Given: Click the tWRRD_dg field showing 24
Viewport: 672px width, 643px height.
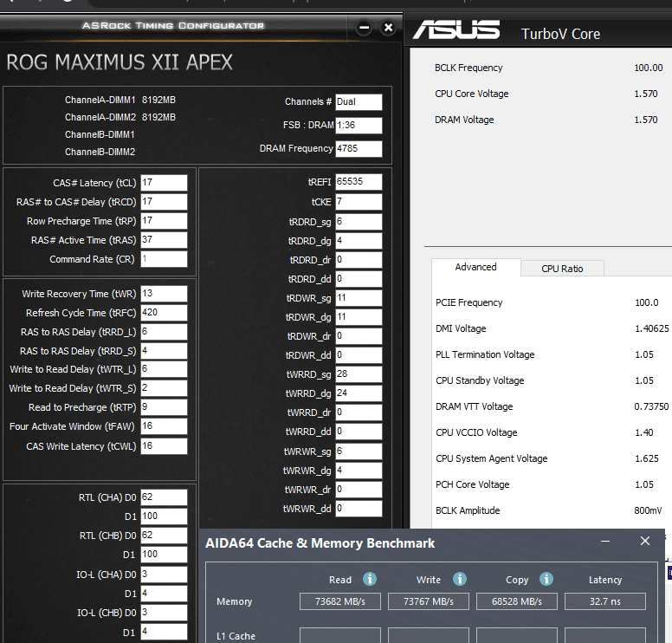Looking at the screenshot, I should pyautogui.click(x=359, y=393).
